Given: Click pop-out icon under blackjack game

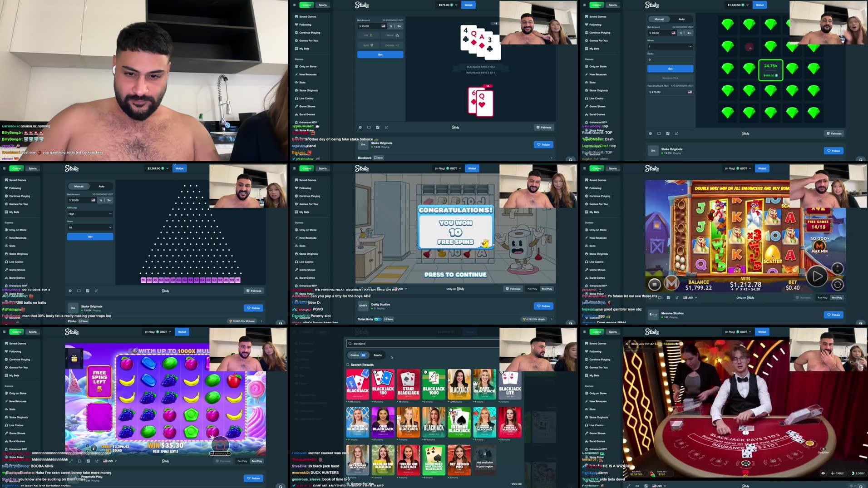Looking at the screenshot, I should [x=386, y=127].
